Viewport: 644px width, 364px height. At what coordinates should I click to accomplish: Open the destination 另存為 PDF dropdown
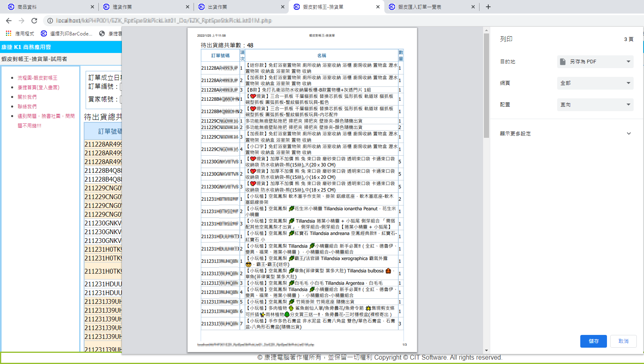pyautogui.click(x=595, y=62)
